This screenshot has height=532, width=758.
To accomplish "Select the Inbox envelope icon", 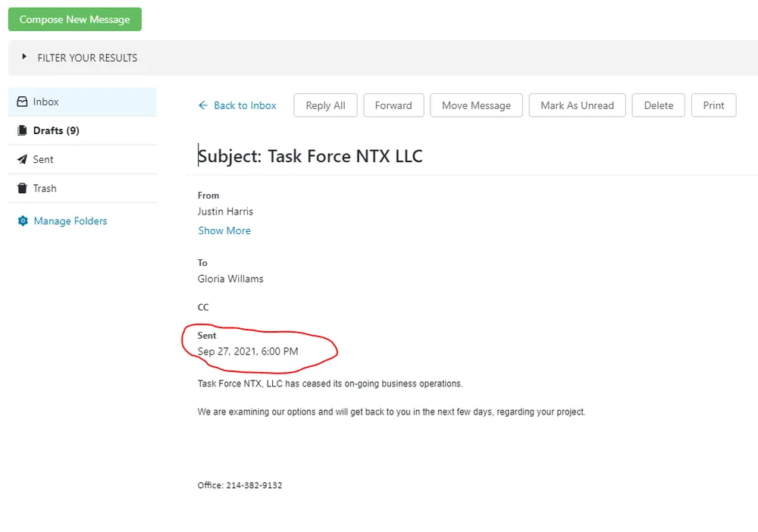I will tap(23, 102).
